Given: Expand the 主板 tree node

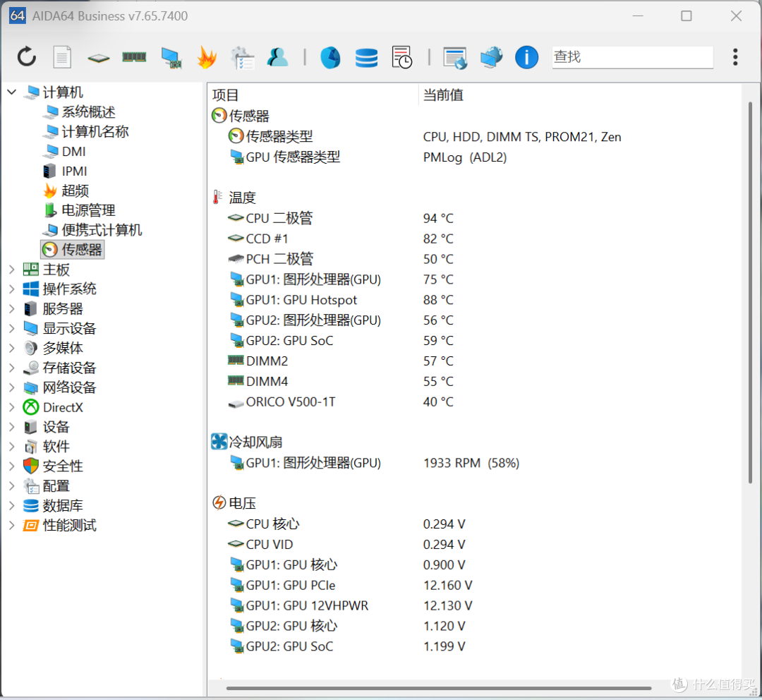Looking at the screenshot, I should [12, 270].
